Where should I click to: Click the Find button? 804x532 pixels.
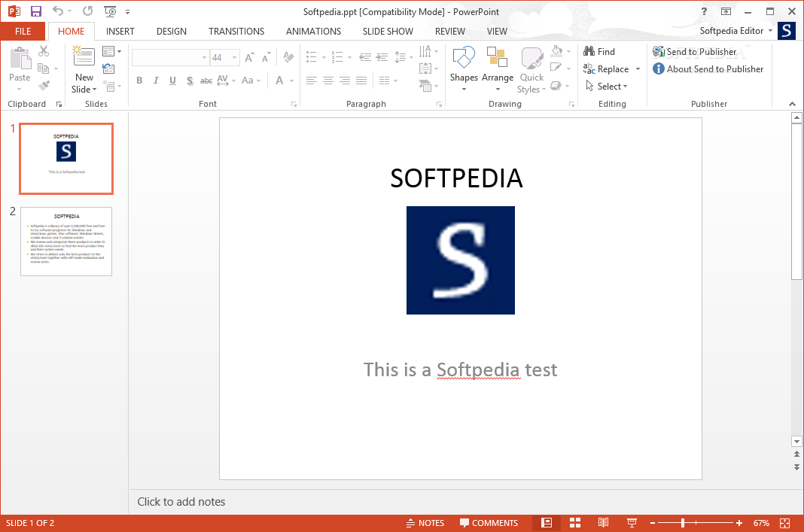tap(599, 51)
